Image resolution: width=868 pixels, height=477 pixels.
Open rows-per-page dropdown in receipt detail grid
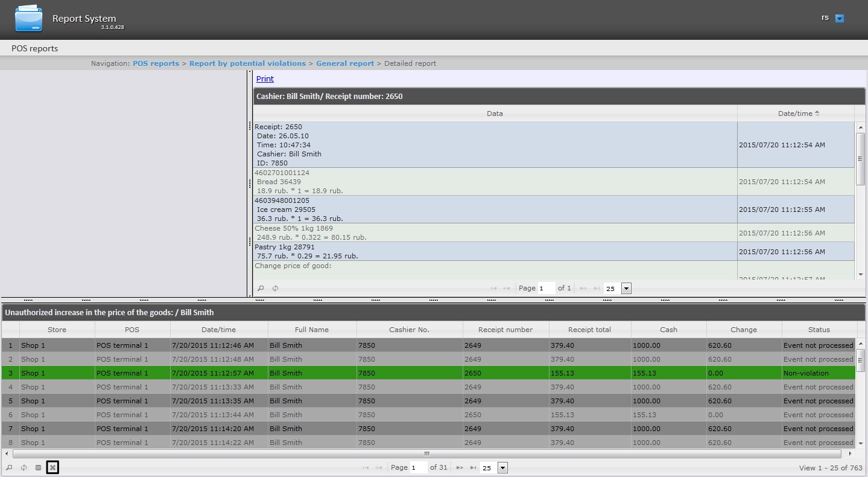[626, 289]
